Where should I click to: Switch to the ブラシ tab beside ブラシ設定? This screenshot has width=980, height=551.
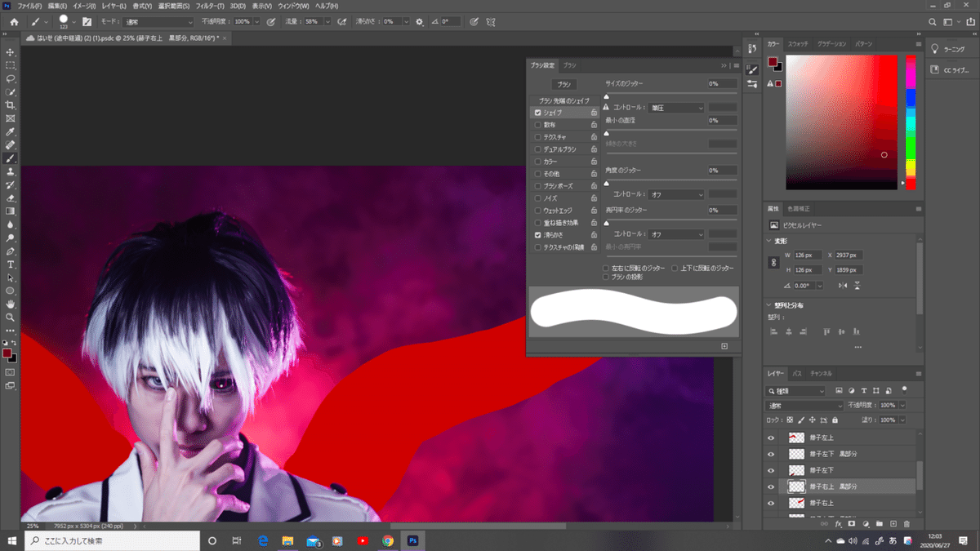pos(569,65)
